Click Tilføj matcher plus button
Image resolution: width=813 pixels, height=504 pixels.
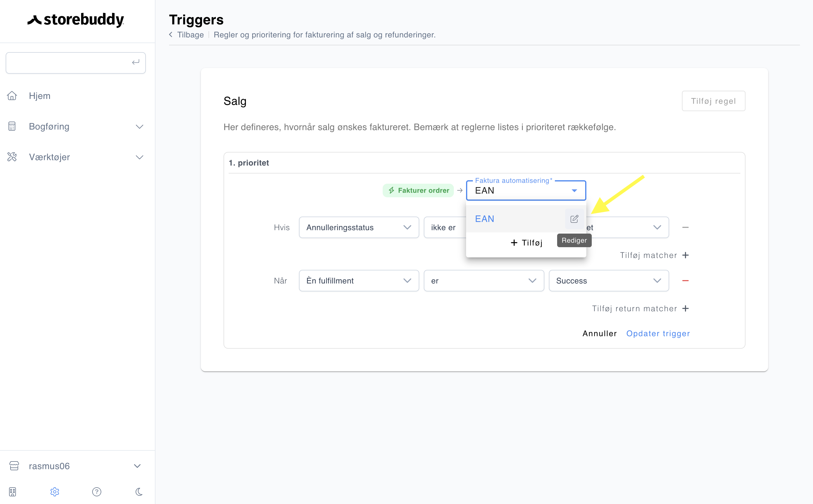tap(654, 255)
